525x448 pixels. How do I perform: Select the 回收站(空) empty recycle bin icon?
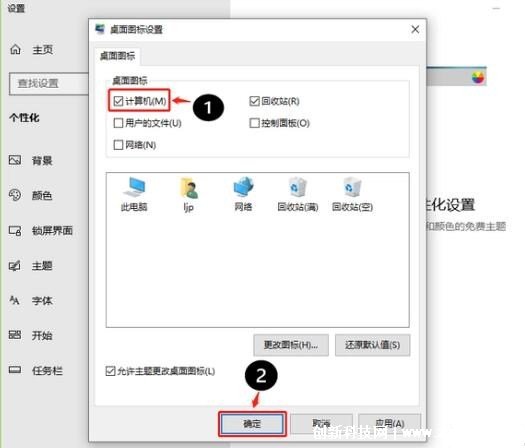pos(352,195)
